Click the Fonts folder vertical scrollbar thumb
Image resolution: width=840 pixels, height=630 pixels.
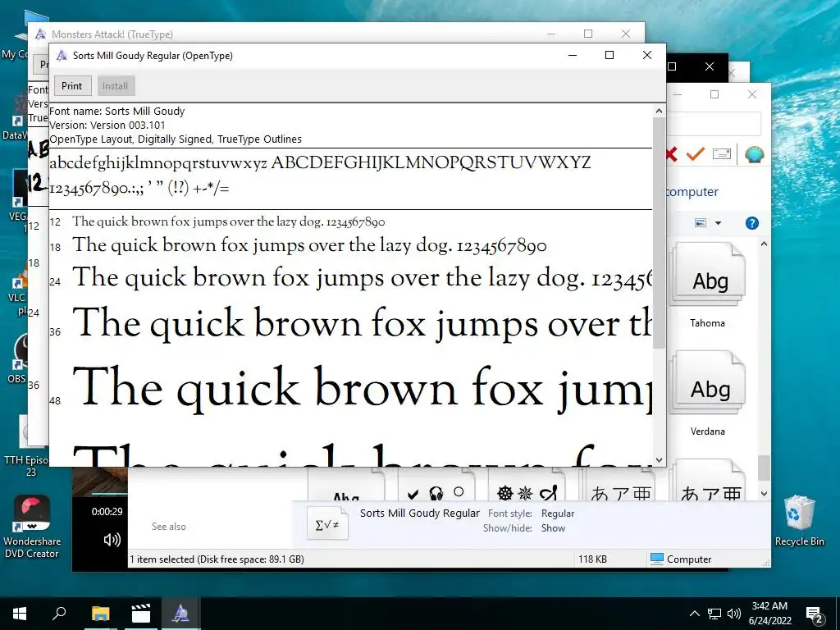click(764, 468)
